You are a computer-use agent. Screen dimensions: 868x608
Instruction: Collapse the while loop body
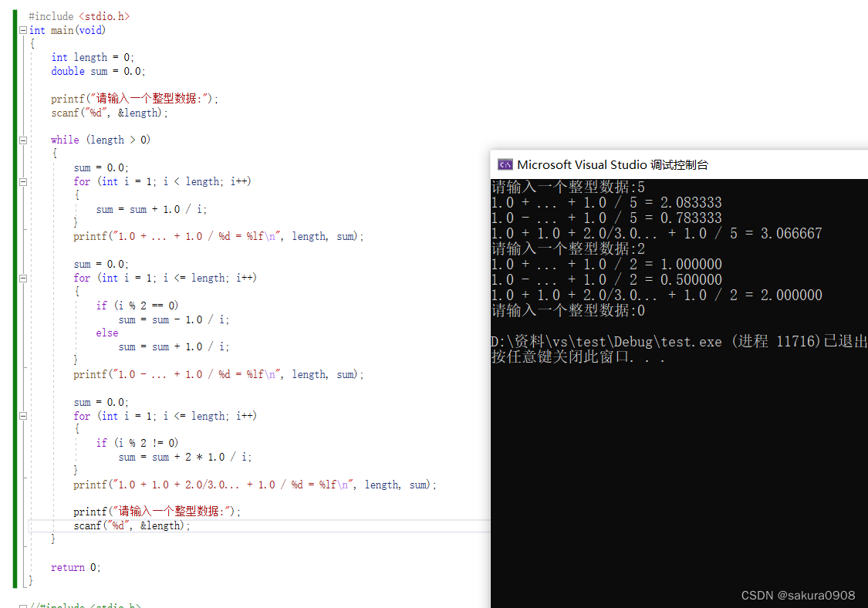coord(22,139)
